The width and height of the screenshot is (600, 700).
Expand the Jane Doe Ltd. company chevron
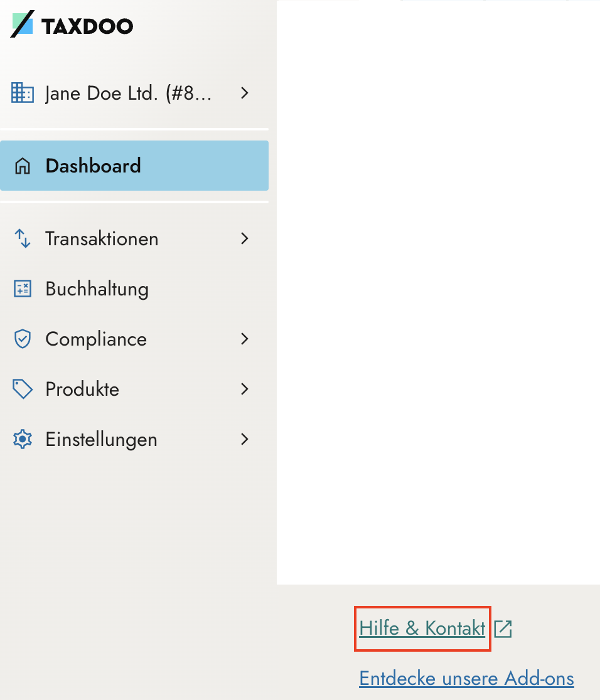[245, 93]
